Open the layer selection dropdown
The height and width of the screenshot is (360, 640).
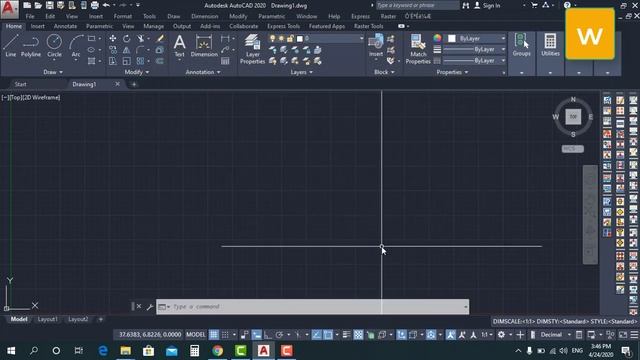tap(316, 38)
